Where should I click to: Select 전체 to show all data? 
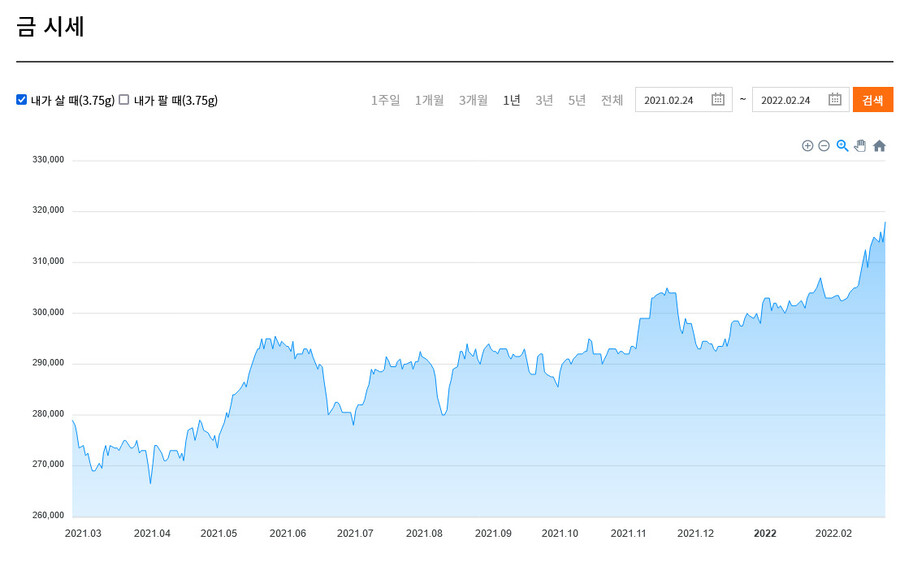point(612,100)
